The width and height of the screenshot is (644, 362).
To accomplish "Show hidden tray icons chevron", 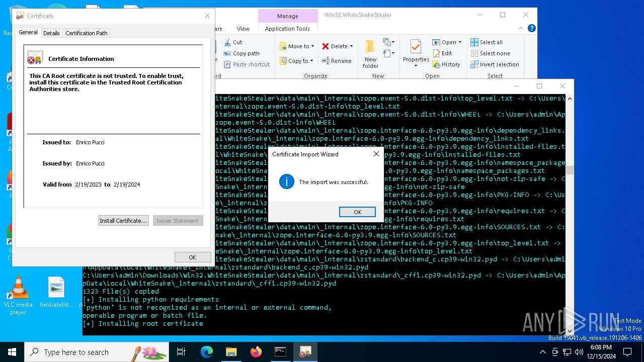I will click(x=543, y=352).
